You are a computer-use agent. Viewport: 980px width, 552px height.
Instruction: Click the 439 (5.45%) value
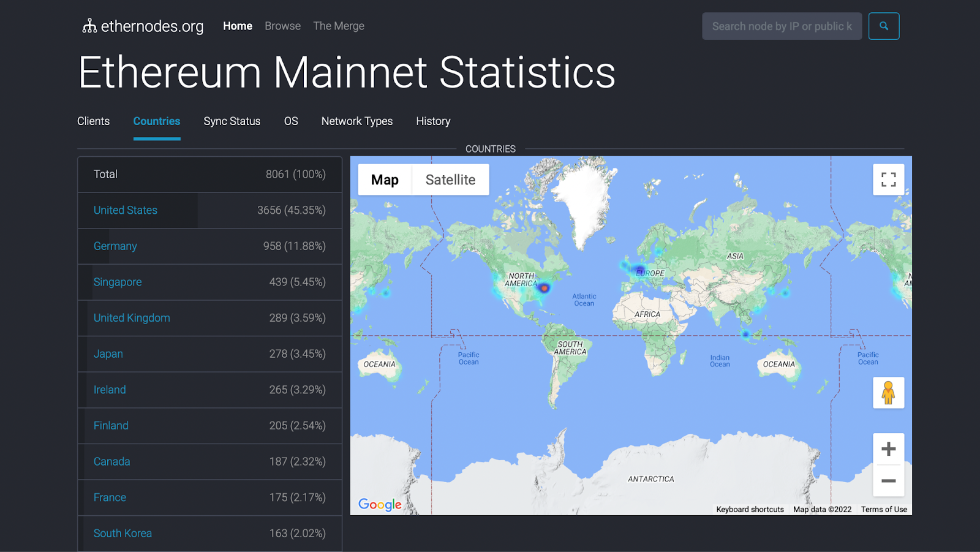298,282
